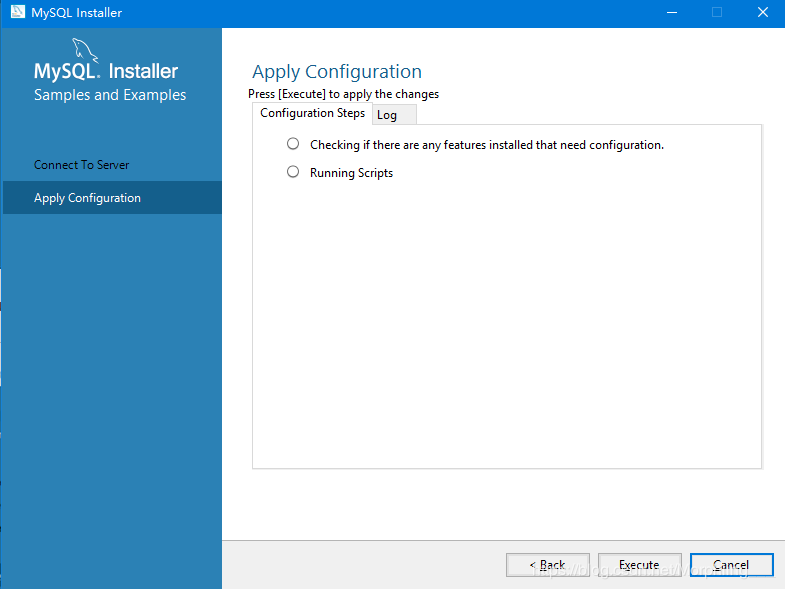Select Apply Configuration in the sidebar
Viewport: 785px width, 589px height.
(87, 198)
